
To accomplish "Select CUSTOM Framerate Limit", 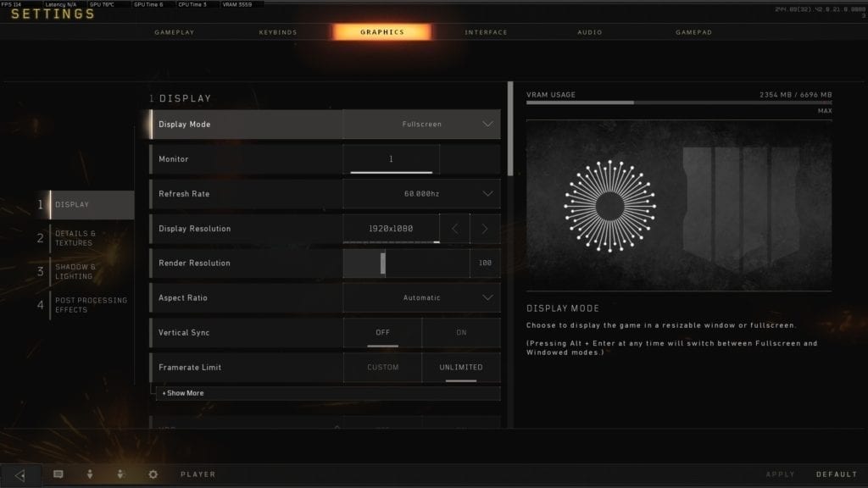I will point(382,368).
